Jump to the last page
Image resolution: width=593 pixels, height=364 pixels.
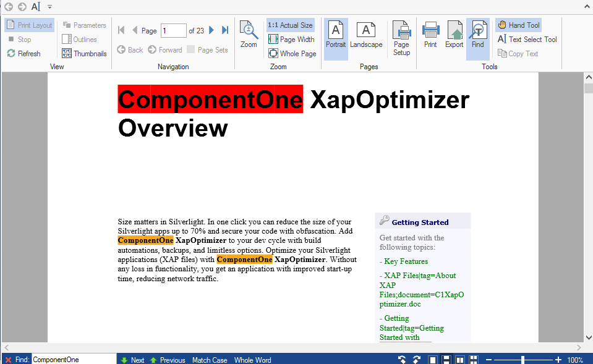click(225, 30)
